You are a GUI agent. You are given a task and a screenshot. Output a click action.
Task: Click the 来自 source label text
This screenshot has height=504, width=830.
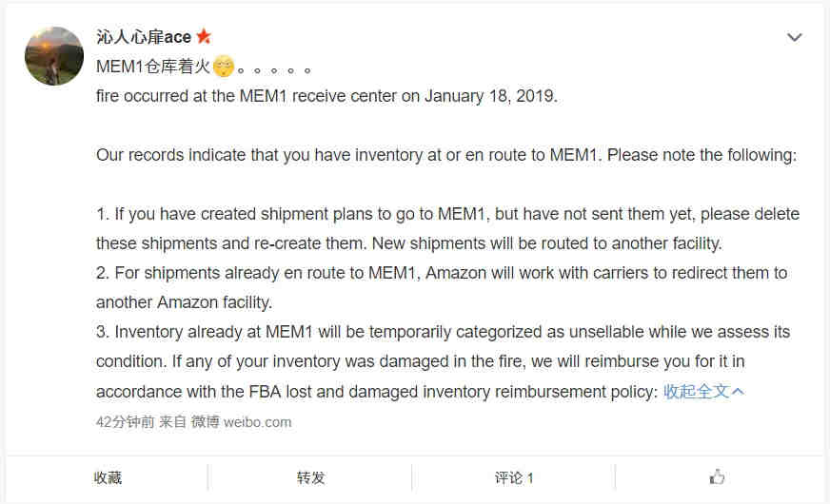point(172,421)
